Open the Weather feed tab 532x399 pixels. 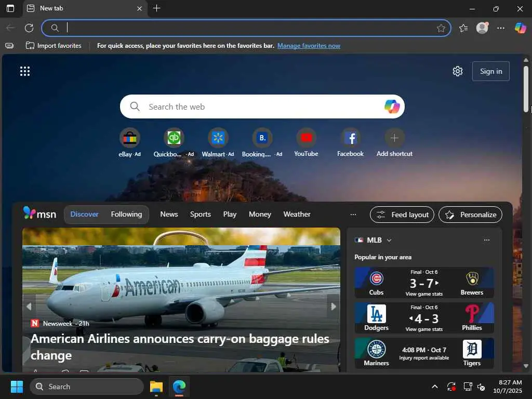(297, 214)
